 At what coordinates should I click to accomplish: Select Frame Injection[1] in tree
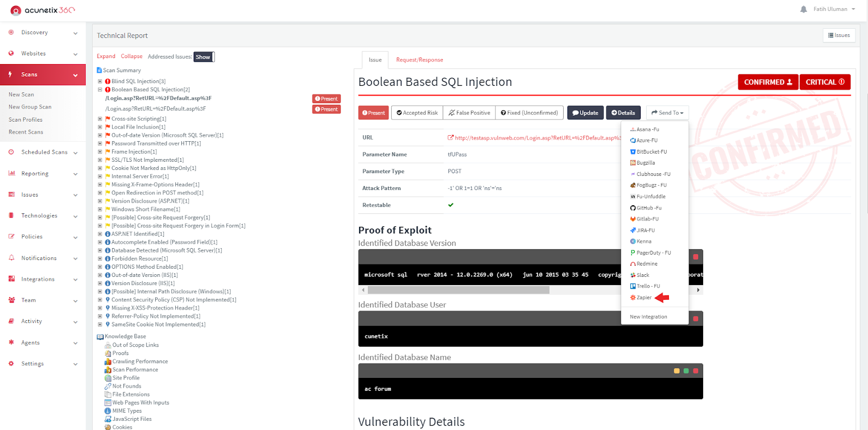[x=134, y=152]
